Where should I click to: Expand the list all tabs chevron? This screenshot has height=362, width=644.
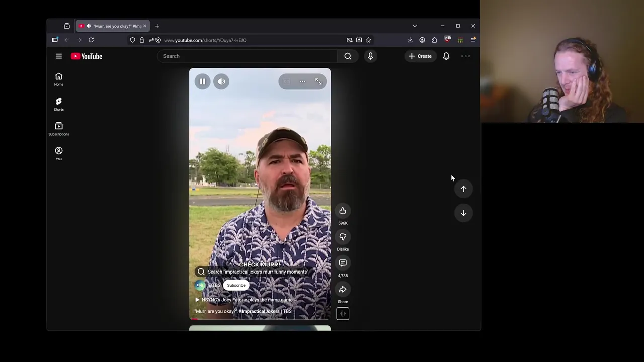point(415,26)
